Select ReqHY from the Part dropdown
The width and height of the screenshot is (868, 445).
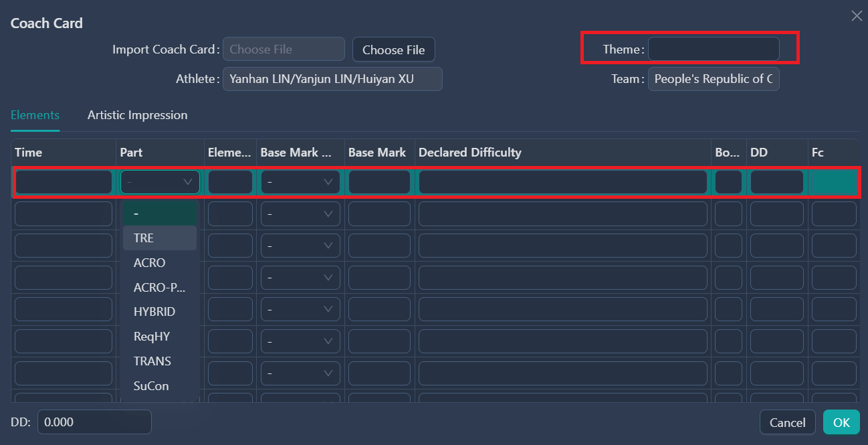coord(160,337)
